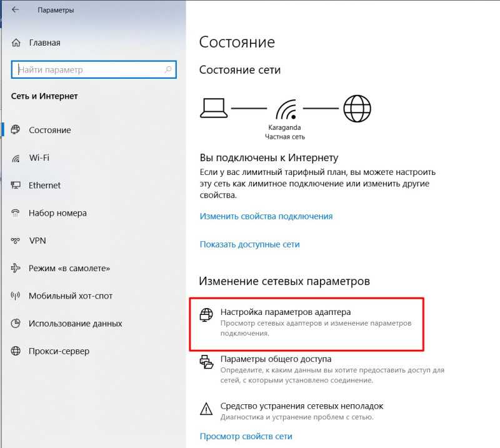This screenshot has width=500, height=448.
Task: Focus the Найти параметр search field
Action: pyautogui.click(x=94, y=69)
